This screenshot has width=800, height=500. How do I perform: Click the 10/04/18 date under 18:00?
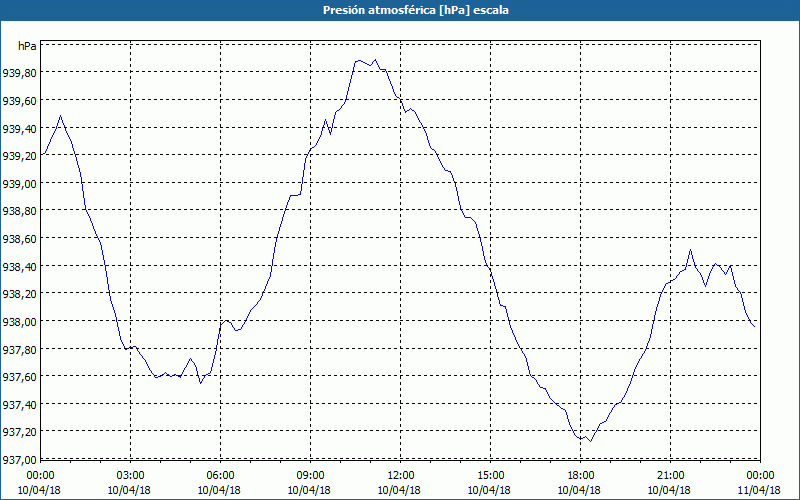coord(579,490)
